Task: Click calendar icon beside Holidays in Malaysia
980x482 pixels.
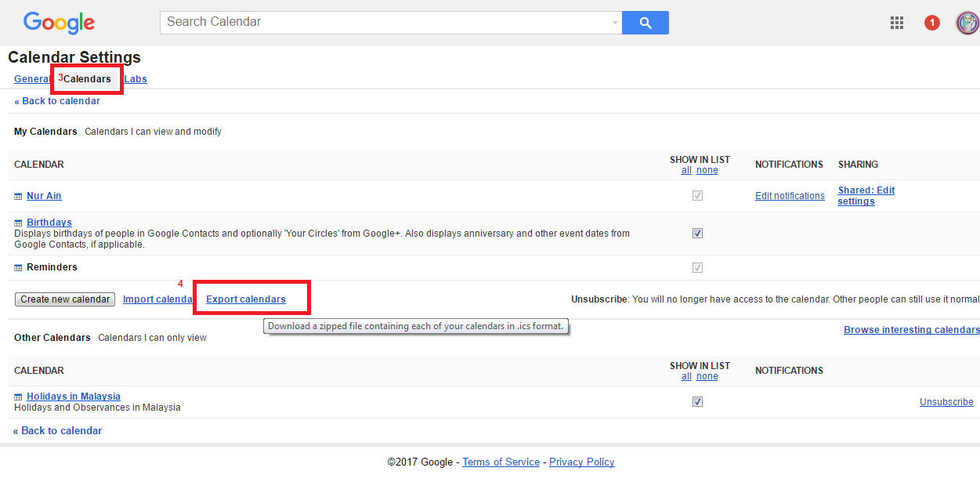Action: [x=18, y=397]
